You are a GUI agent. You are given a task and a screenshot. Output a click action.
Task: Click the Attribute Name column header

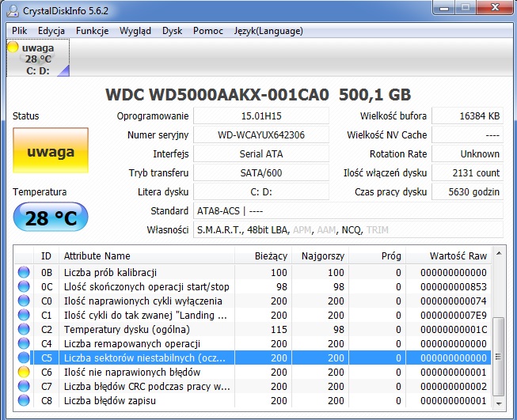146,256
